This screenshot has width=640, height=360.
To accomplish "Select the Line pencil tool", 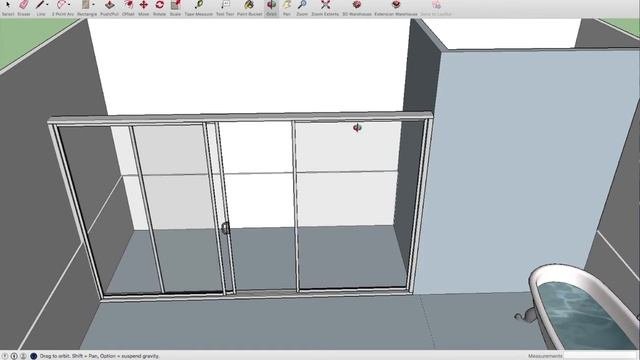I will [x=40, y=5].
